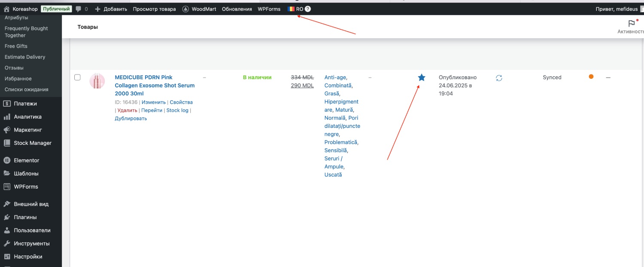
Task: Click the WPForms sidebar icon
Action: 7,186
